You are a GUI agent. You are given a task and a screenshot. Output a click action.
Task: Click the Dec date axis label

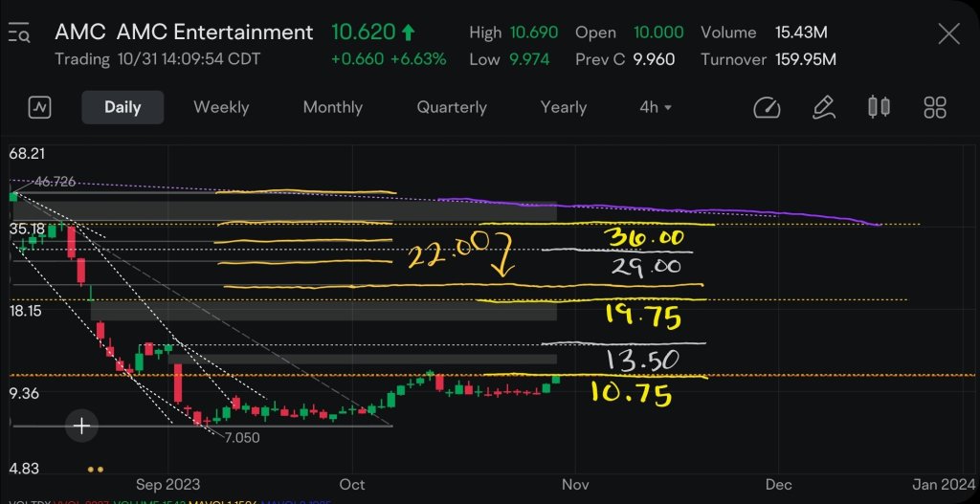[779, 485]
